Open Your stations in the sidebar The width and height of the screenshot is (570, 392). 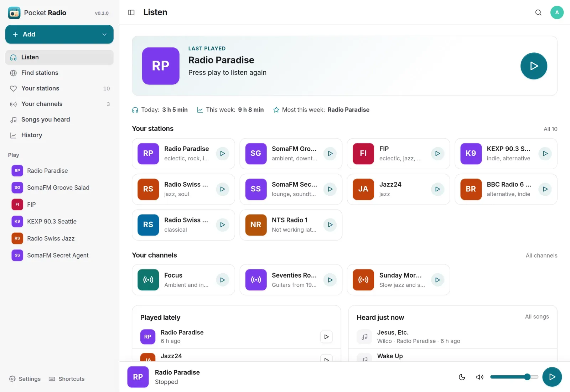(59, 89)
